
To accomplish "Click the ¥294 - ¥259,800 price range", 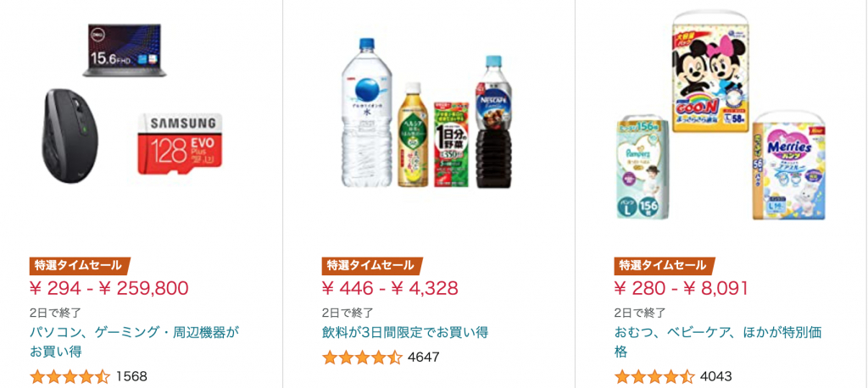I will (x=108, y=288).
